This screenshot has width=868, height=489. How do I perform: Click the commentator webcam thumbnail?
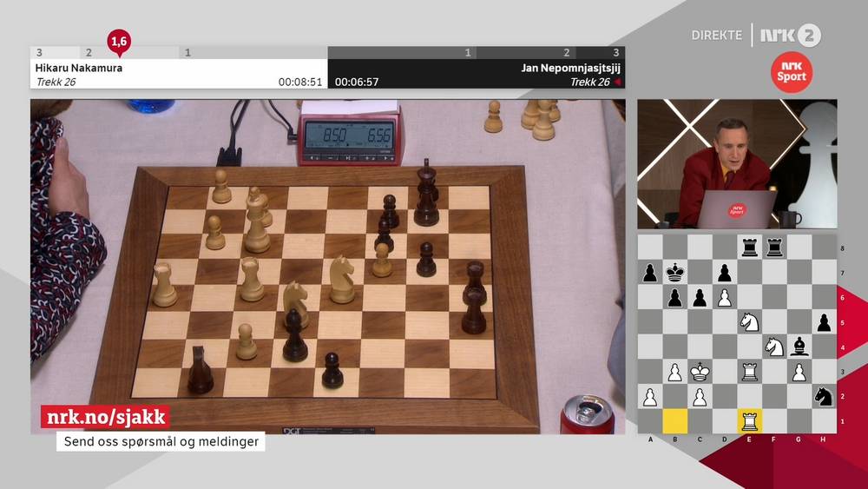click(x=737, y=164)
